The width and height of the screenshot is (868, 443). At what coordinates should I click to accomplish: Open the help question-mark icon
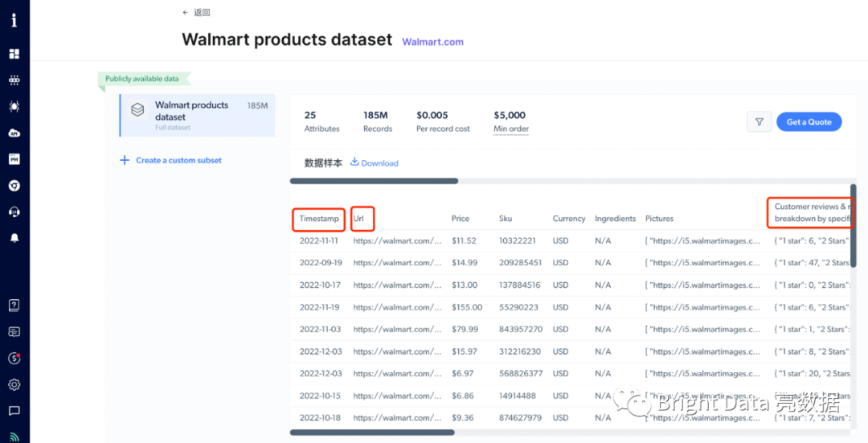[x=14, y=306]
